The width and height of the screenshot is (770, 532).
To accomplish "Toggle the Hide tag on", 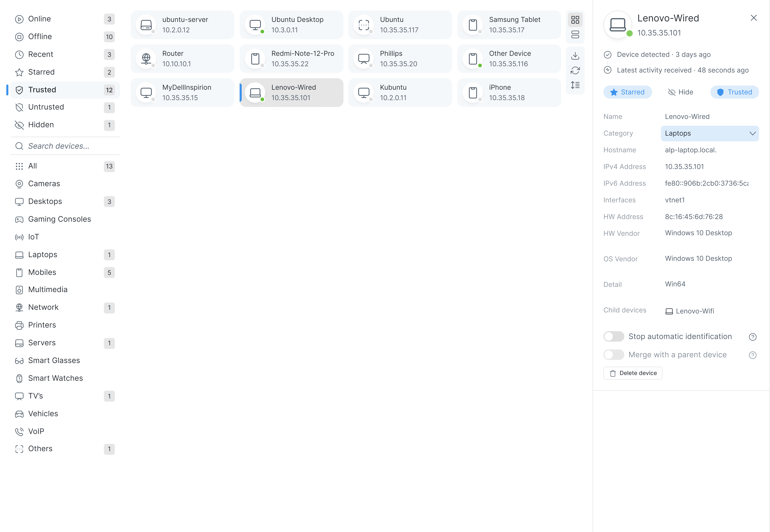I will point(681,92).
